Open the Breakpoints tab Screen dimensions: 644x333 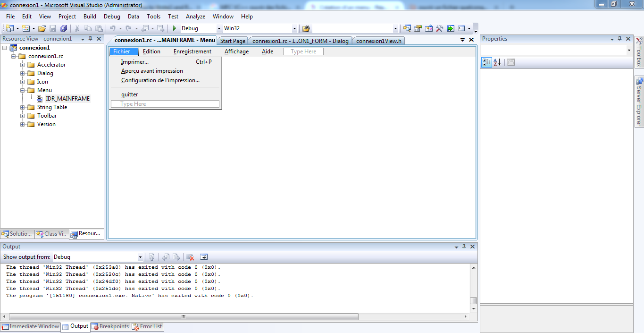coord(110,326)
